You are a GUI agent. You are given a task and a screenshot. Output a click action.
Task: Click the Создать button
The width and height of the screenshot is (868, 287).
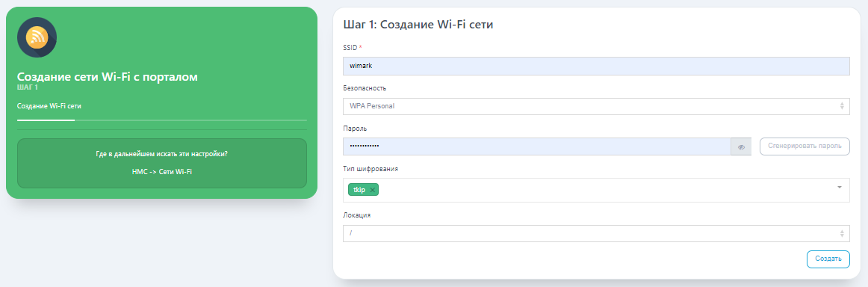[x=828, y=259]
